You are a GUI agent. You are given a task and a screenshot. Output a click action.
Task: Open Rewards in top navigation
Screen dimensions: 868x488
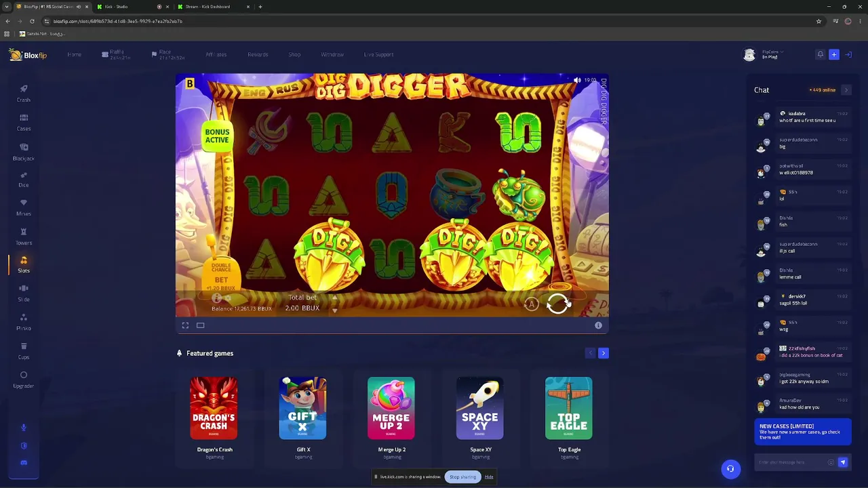[x=258, y=55]
